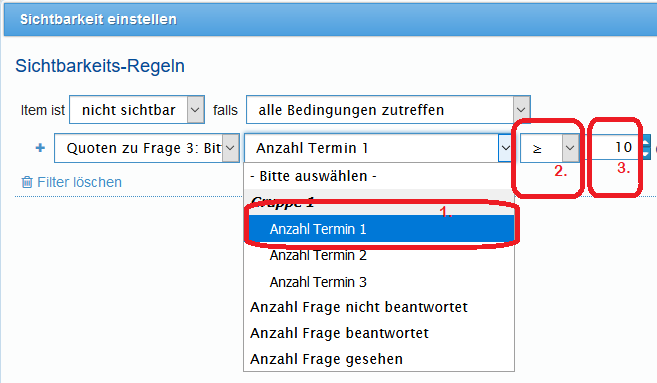The width and height of the screenshot is (657, 383).
Task: Decrease value with the stepper down arrow
Action: 647,153
